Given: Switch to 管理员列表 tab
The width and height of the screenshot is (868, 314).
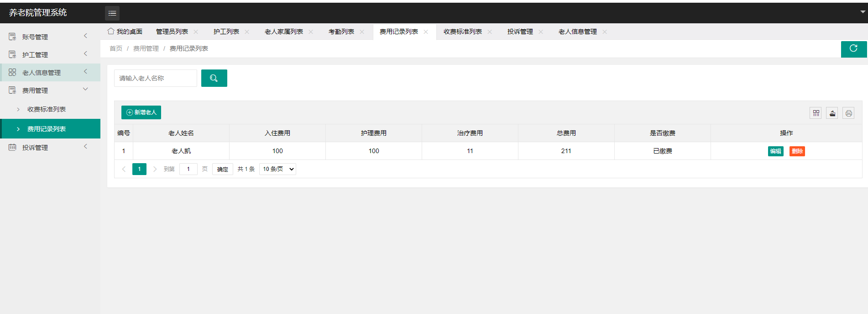Looking at the screenshot, I should (x=172, y=32).
